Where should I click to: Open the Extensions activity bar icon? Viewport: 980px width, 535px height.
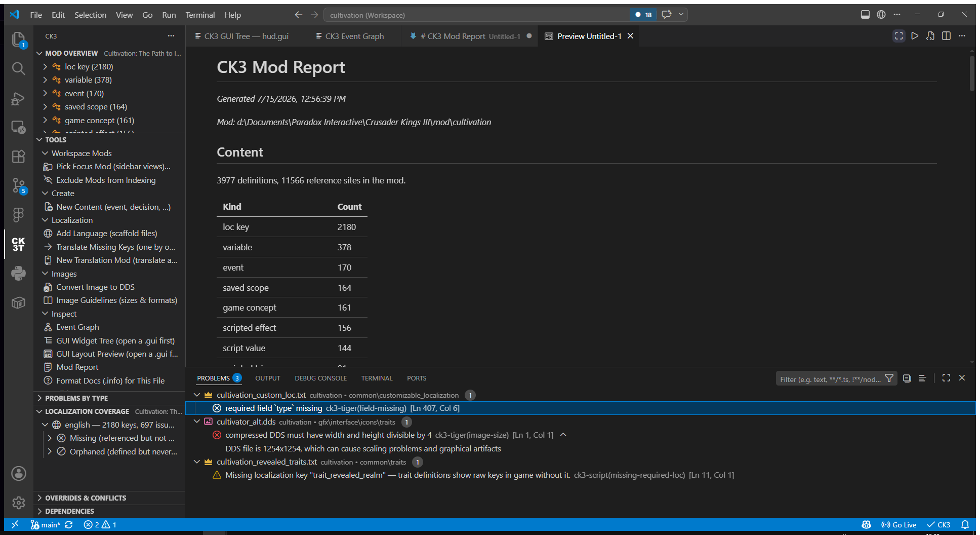pyautogui.click(x=18, y=157)
